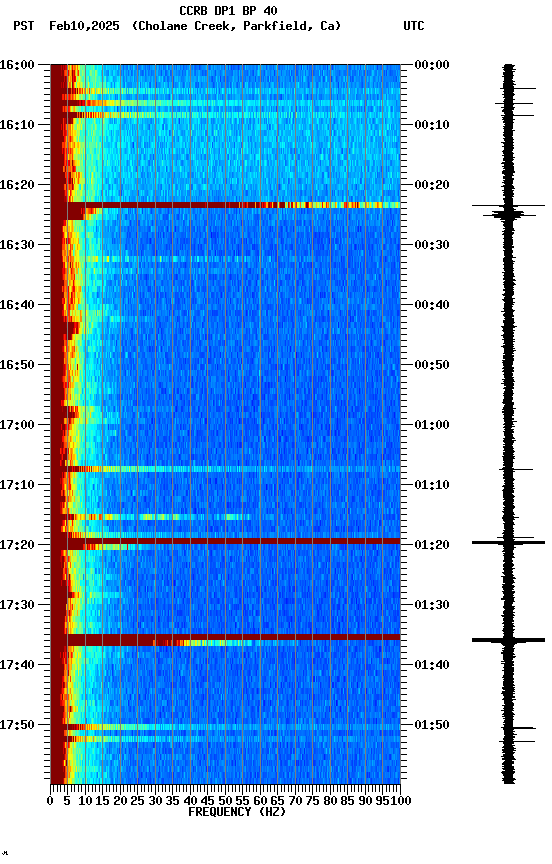
Task: Click the UTC time label "01:50"
Action: tap(432, 725)
